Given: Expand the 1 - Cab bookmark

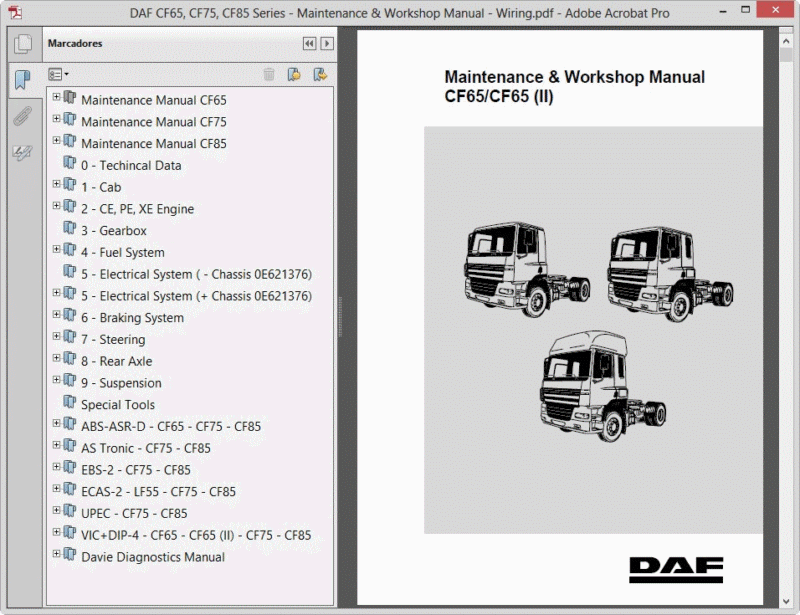Looking at the screenshot, I should pyautogui.click(x=56, y=184).
